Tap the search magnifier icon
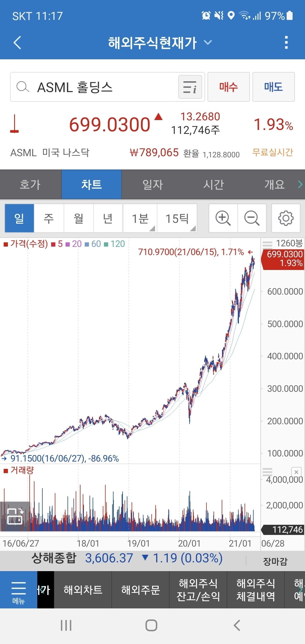 click(x=23, y=87)
